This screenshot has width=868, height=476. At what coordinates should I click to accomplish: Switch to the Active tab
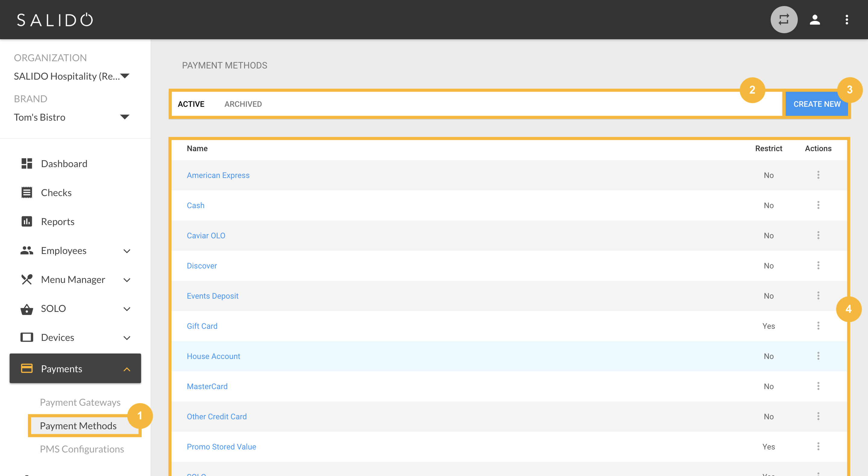tap(191, 104)
